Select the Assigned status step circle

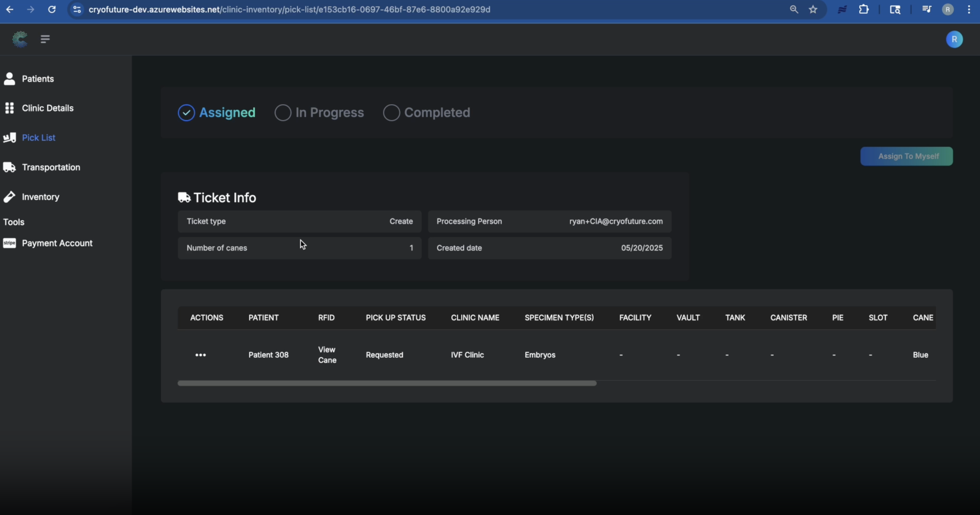pos(186,113)
